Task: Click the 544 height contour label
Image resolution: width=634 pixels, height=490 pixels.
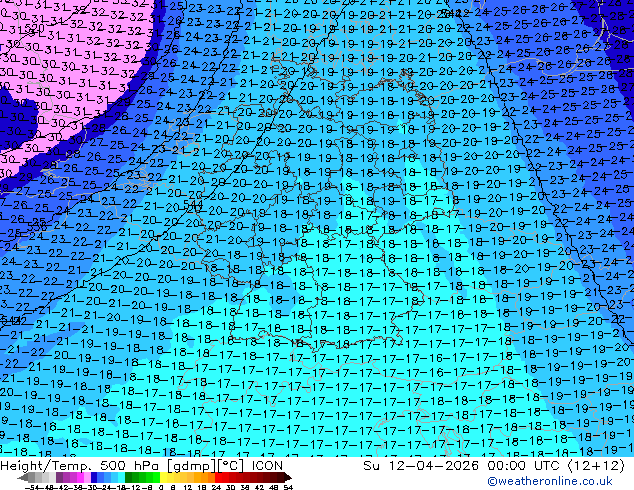Action: pyautogui.click(x=193, y=204)
